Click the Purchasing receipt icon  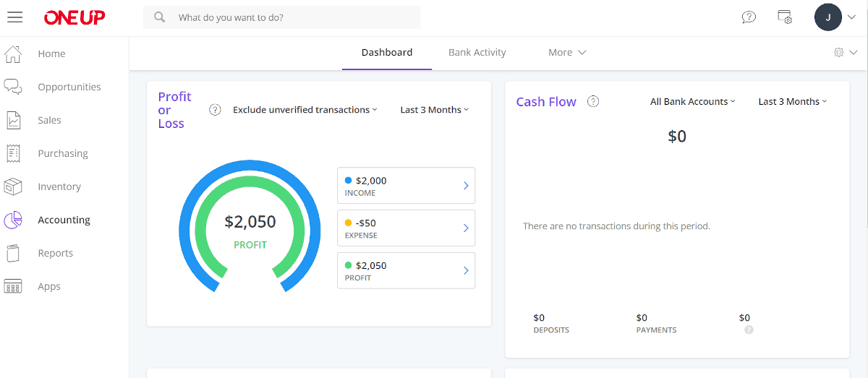point(13,153)
